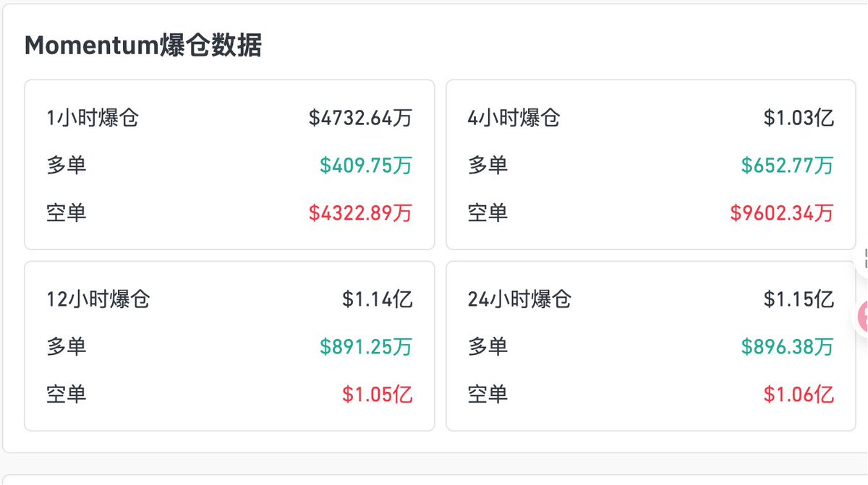Click the 12-hour 多单 value $891.25万
Image resolution: width=868 pixels, height=485 pixels.
tap(366, 347)
